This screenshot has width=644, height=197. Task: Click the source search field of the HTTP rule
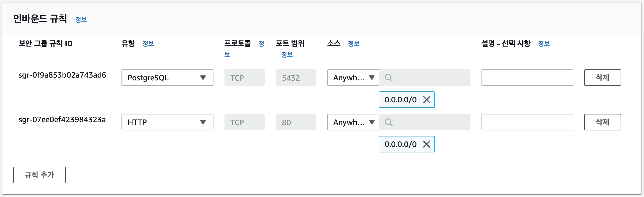(x=425, y=122)
